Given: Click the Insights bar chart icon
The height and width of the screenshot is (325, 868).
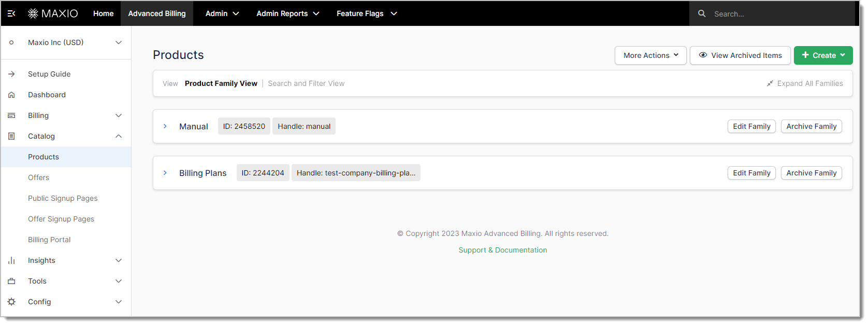Looking at the screenshot, I should tap(11, 260).
